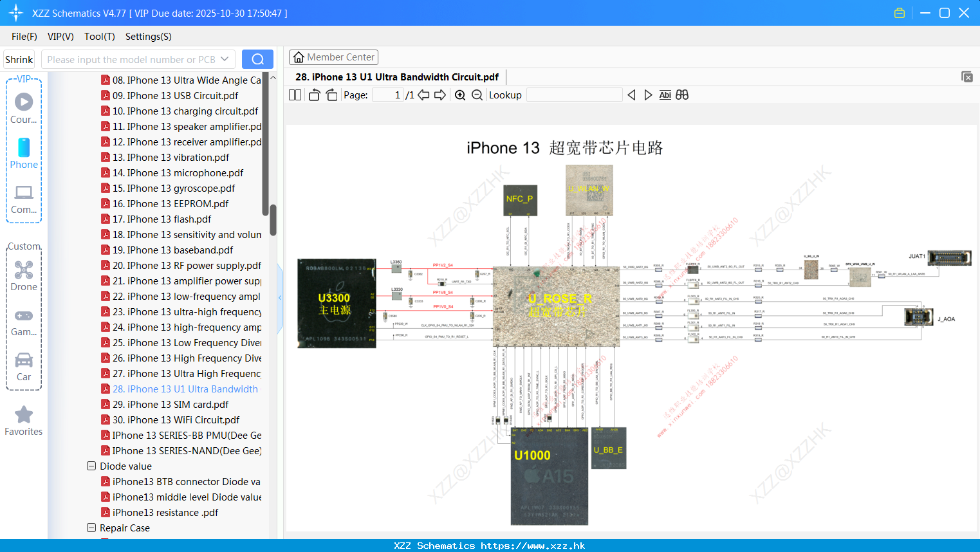This screenshot has width=980, height=552.
Task: Open 30. iPhone 13 WiFi Circuit.pdf
Action: click(x=170, y=420)
